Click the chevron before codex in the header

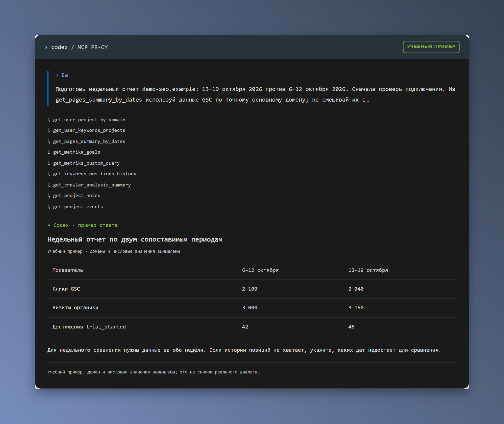(46, 47)
